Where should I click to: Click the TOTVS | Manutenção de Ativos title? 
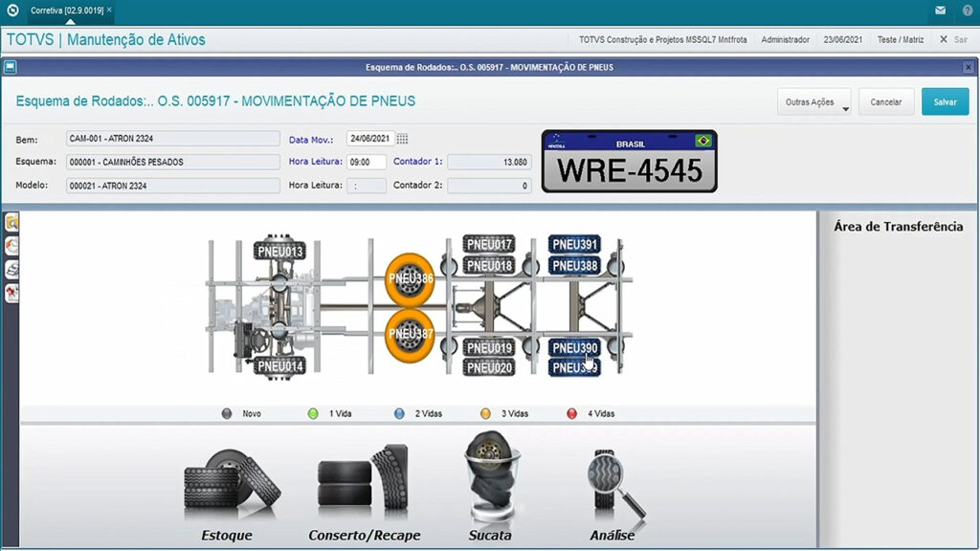(x=105, y=39)
